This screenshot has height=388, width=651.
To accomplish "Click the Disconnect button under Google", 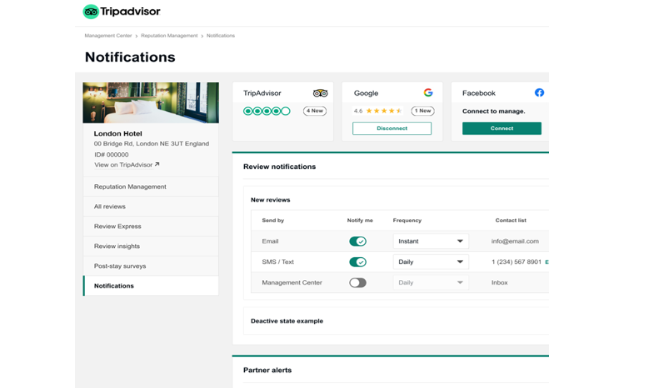I will [392, 128].
